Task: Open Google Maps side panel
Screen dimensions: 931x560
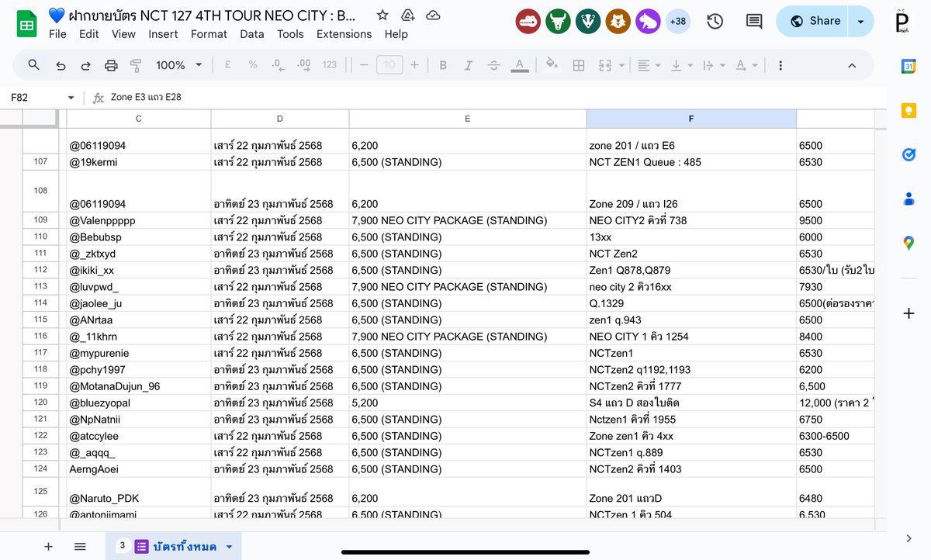Action: [909, 244]
